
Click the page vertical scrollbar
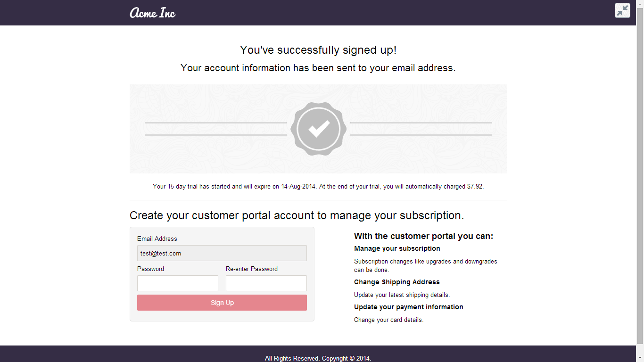tap(640, 181)
